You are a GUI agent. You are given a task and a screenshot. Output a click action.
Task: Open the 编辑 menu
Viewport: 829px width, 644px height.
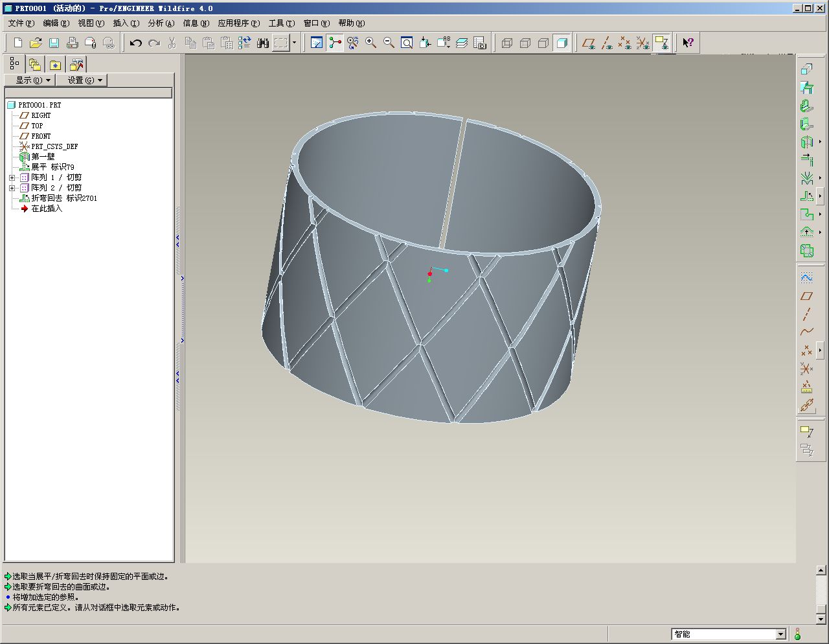(x=56, y=23)
